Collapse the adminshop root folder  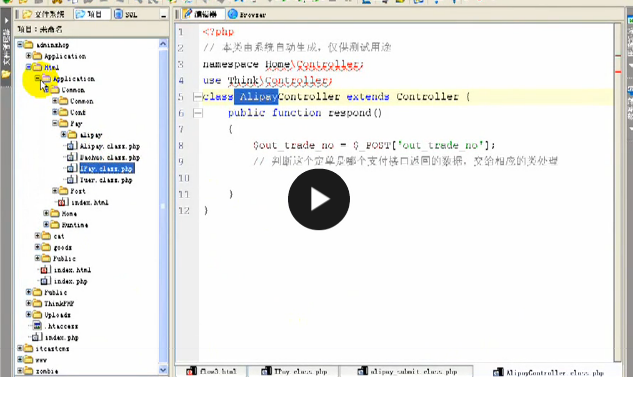[x=20, y=44]
